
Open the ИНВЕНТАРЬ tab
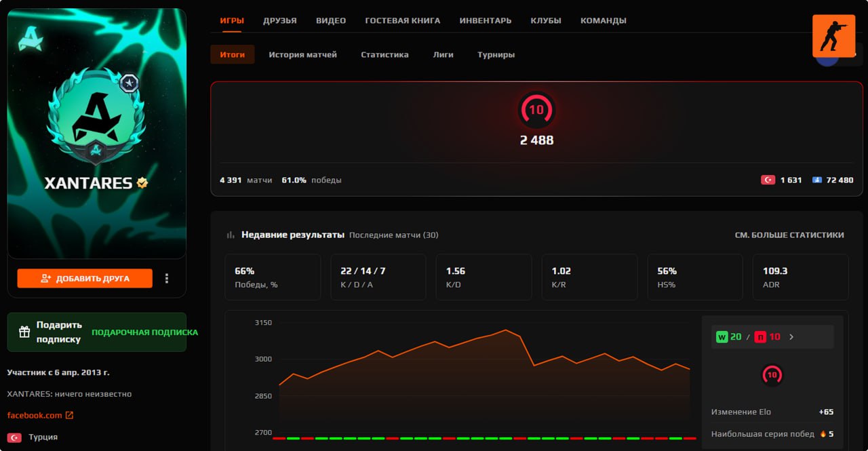tap(485, 21)
